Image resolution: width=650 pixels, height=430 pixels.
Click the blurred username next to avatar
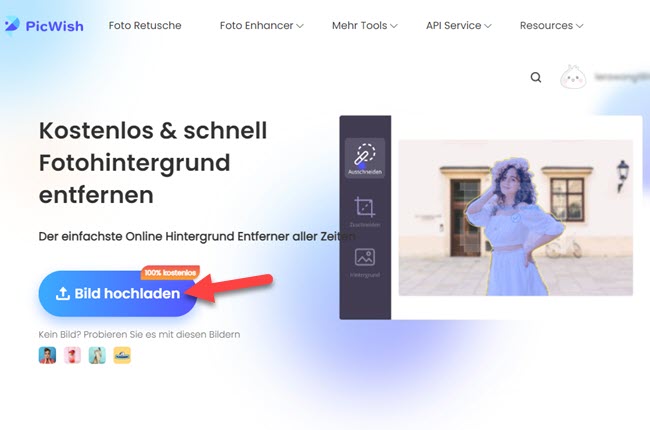click(x=622, y=77)
